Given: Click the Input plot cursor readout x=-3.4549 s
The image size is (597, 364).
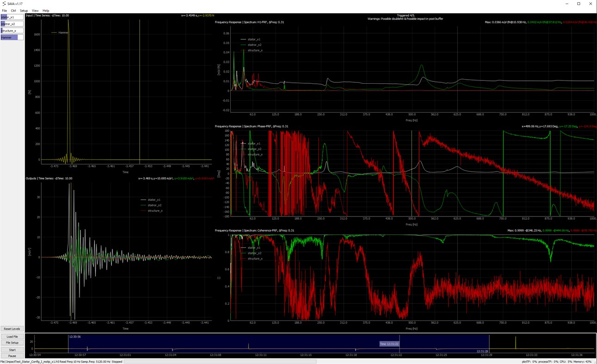Looking at the screenshot, I should tap(197, 15).
